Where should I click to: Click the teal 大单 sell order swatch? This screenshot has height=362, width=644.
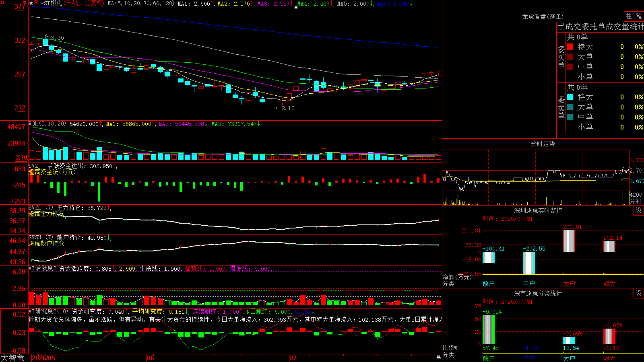[x=570, y=107]
